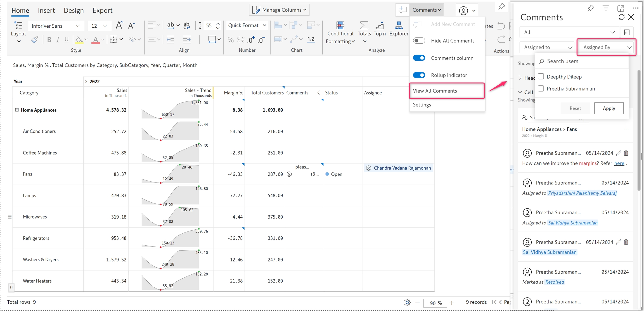Check the Deepthy Dileep checkbox

541,77
